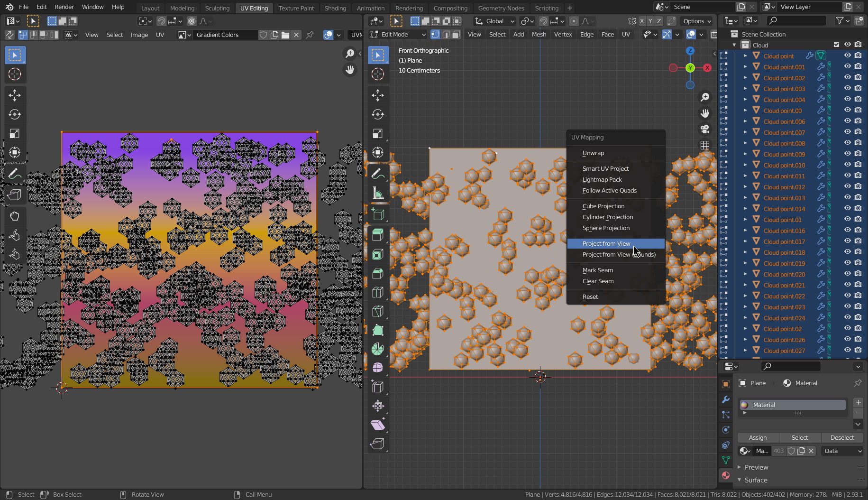This screenshot has width=868, height=500.
Task: Toggle X mirror on the X axis button
Action: click(642, 21)
